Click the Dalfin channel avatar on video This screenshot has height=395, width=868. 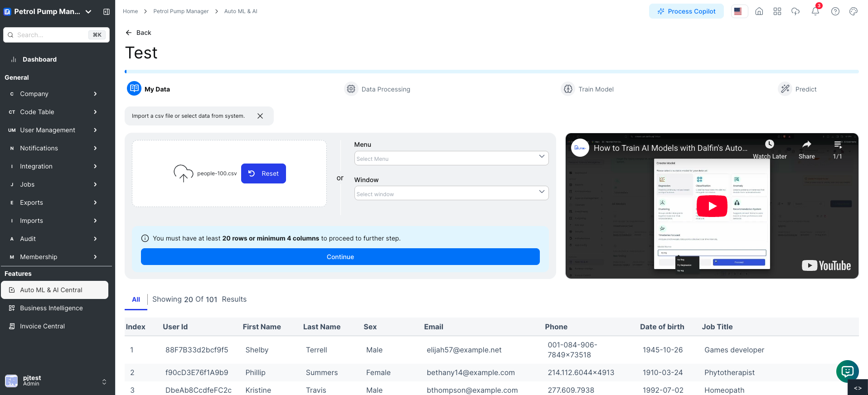point(580,148)
